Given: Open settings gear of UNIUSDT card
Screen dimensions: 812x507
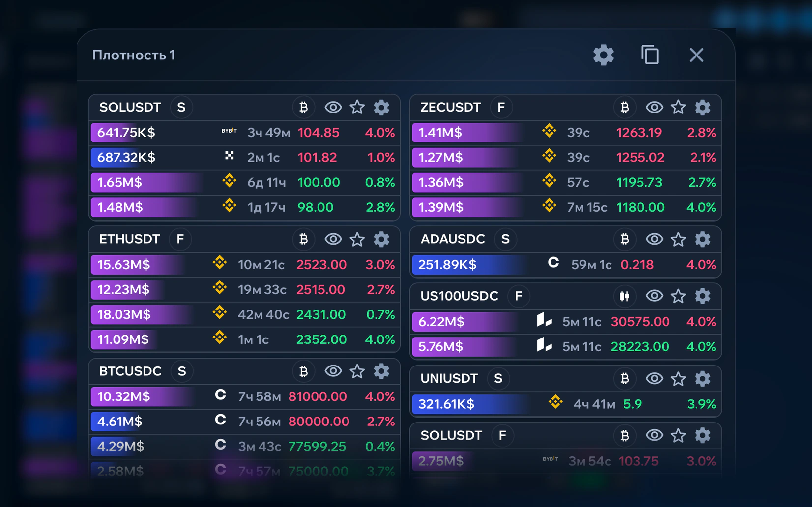Looking at the screenshot, I should coord(702,378).
